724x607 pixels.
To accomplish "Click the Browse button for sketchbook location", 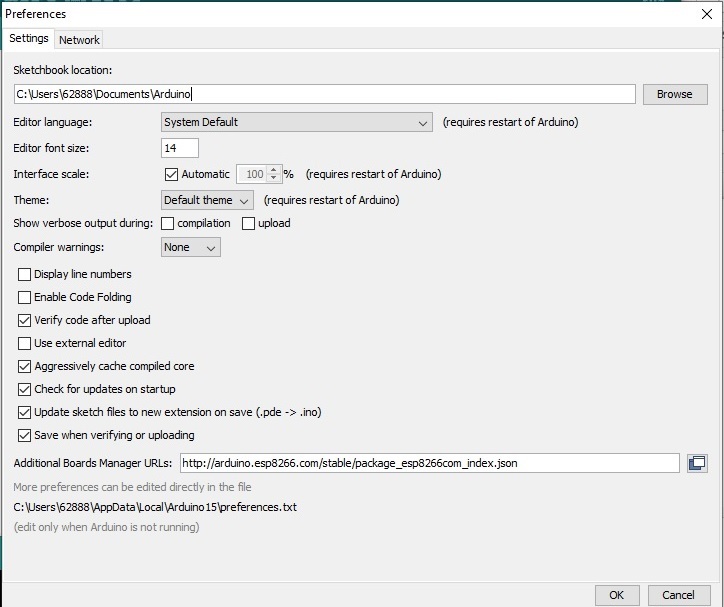I will pyautogui.click(x=675, y=94).
